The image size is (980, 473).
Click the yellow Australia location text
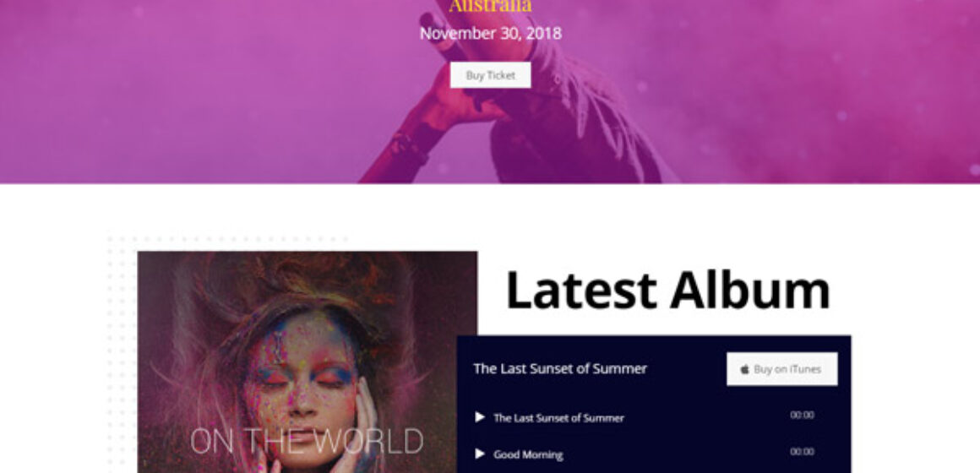491,6
